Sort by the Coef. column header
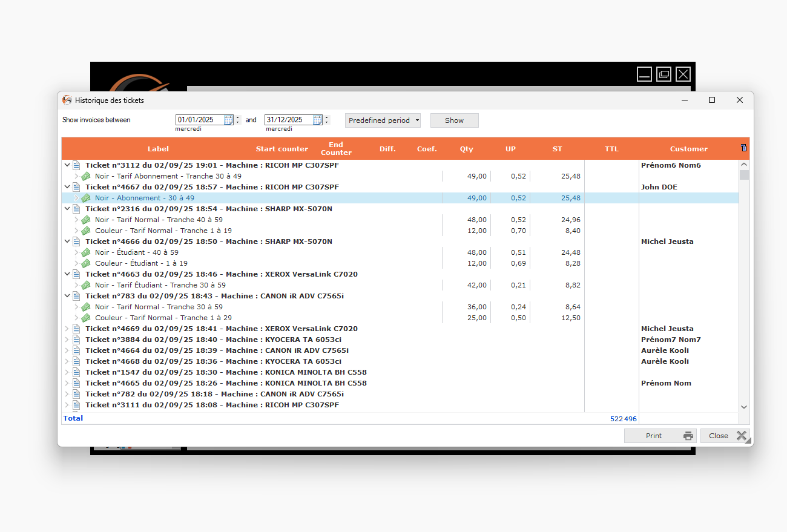 tap(427, 149)
